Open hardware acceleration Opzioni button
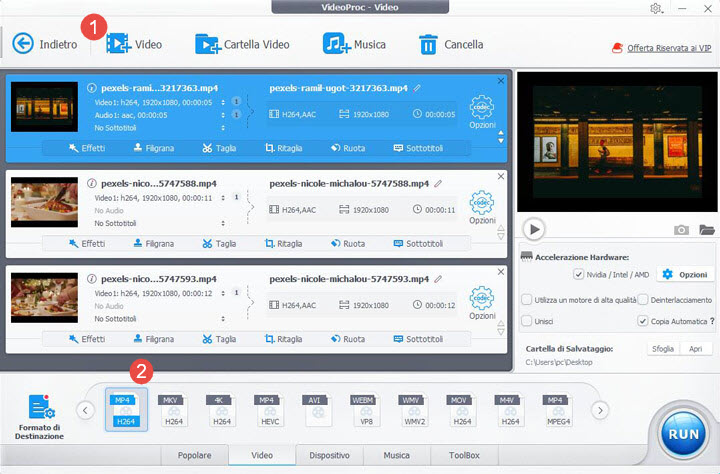This screenshot has height=474, width=720. click(x=686, y=275)
